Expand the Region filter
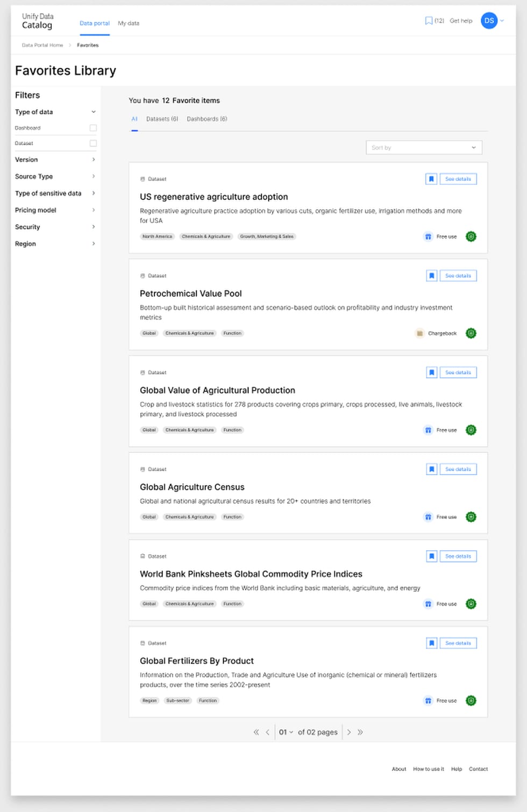Screen dimensions: 527x812 tap(94, 244)
